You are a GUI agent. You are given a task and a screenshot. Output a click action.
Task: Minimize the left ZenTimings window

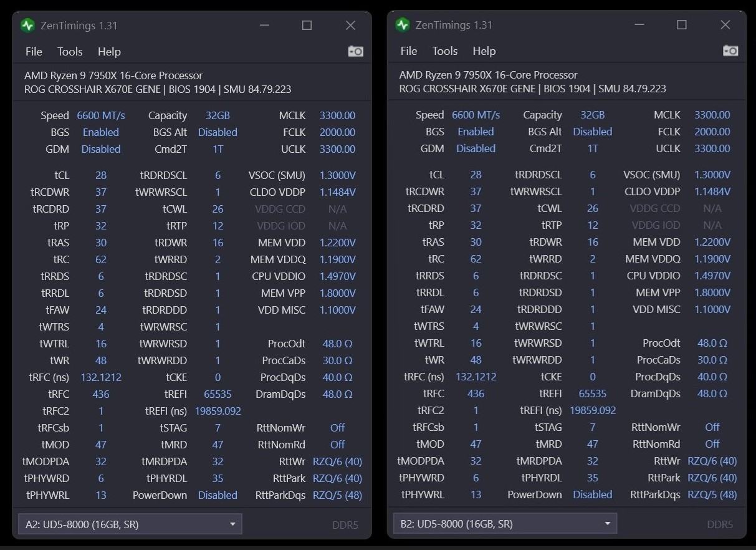(x=264, y=26)
